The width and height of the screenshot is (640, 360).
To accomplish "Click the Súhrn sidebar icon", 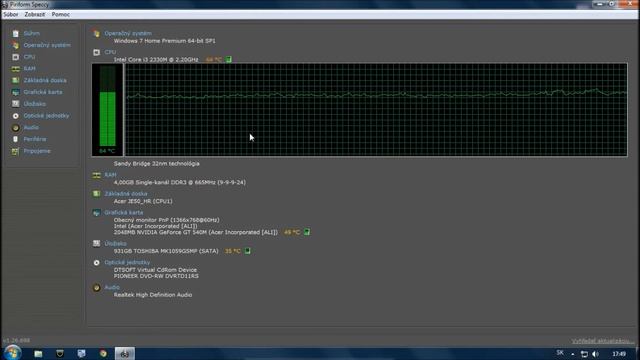I will 16,33.
